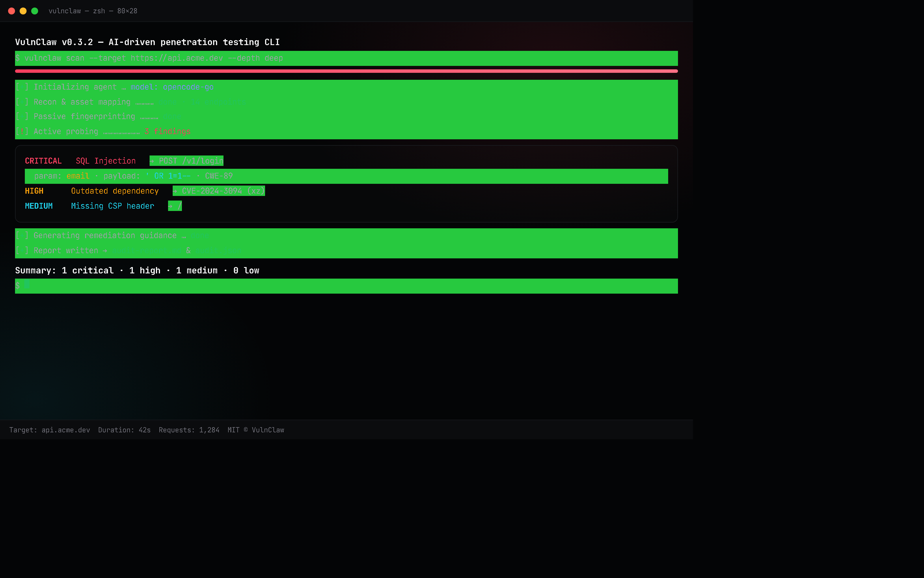924x578 pixels.
Task: Click the [!] alert marker for Active probing
Action: tap(22, 131)
